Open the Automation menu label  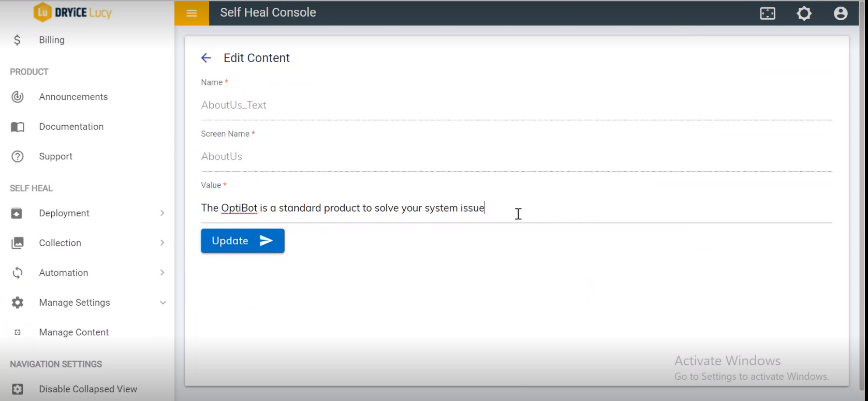(x=64, y=273)
